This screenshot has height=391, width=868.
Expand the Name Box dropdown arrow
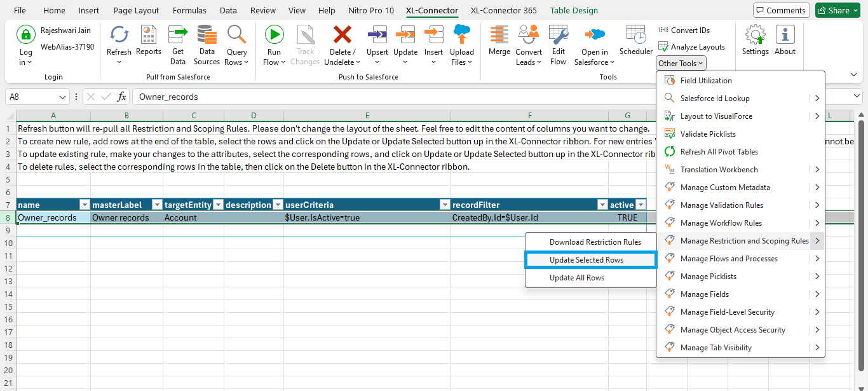click(62, 97)
